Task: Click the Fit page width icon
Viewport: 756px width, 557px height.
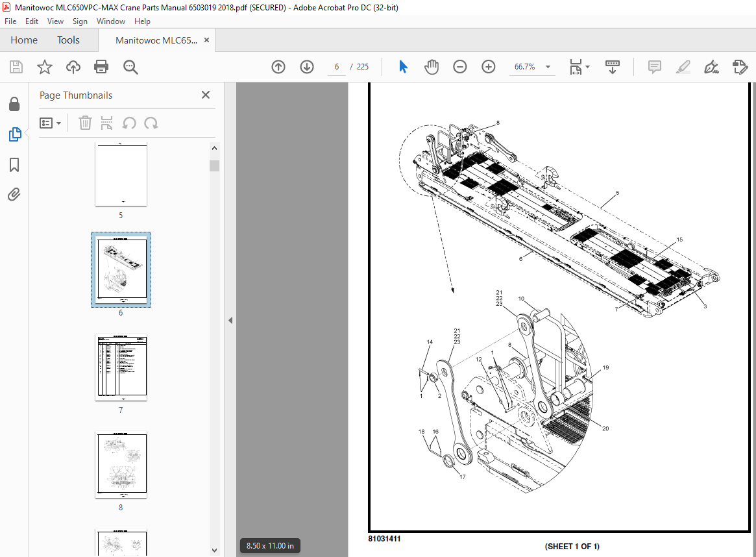Action: (576, 67)
